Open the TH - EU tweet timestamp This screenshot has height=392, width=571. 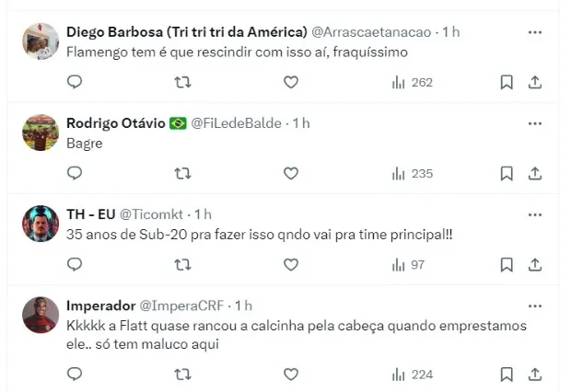204,214
